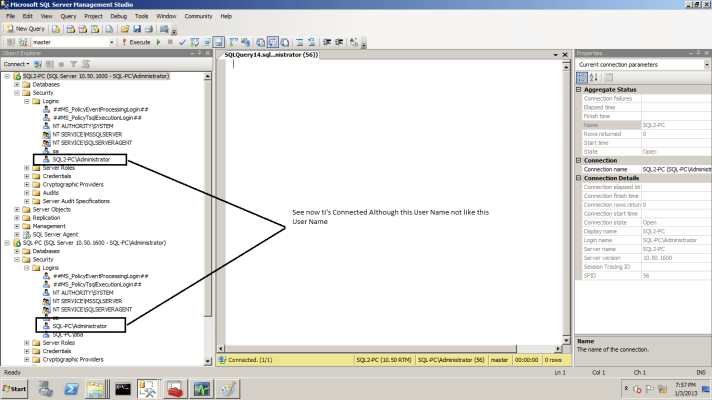Toggle Auto Hide pin on Object Explorer
This screenshot has height=400, width=712.
199,53
